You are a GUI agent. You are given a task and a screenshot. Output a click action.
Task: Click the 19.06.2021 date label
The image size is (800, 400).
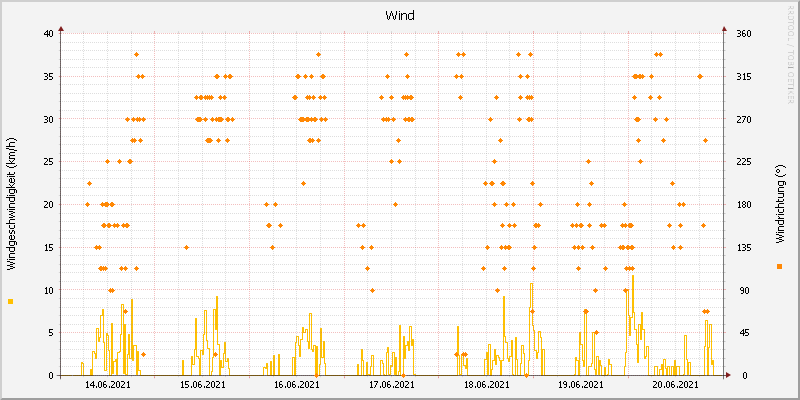pos(581,385)
